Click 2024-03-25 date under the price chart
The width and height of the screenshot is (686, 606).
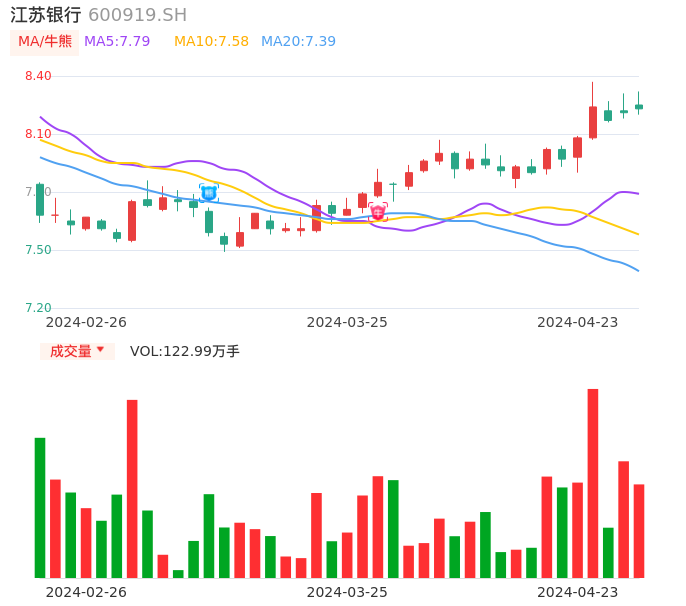(x=347, y=322)
